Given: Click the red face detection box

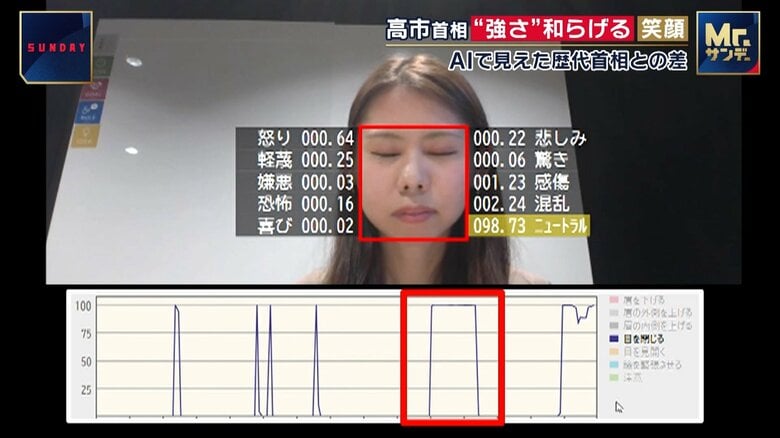Looking at the screenshot, I should coord(413,182).
